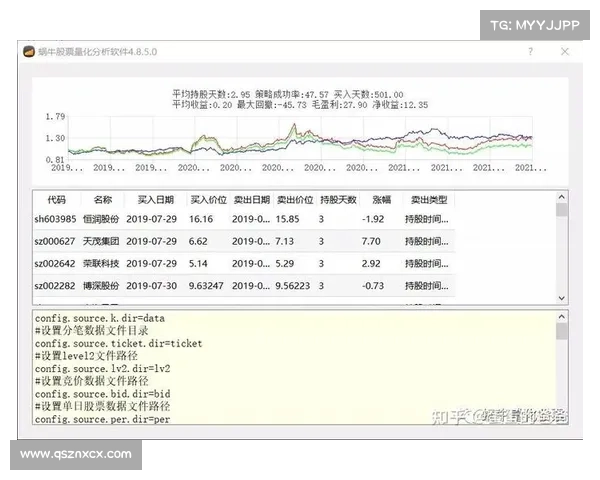Click sell price 7.13 cell

pos(285,242)
